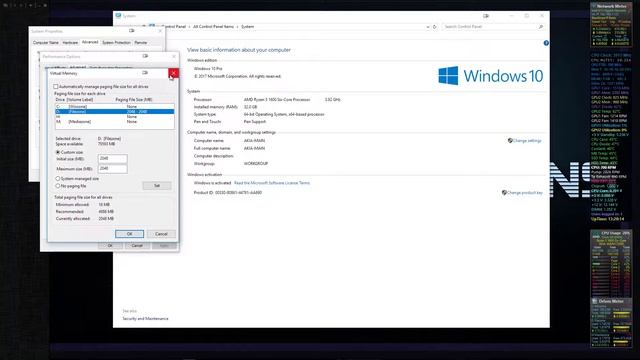Select the M: [Mediazone] drive row

115,122
